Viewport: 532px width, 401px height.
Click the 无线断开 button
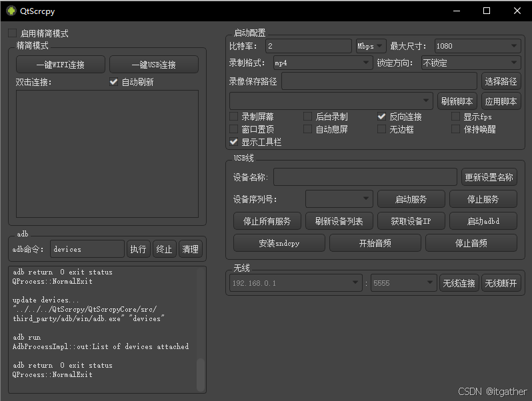[501, 283]
